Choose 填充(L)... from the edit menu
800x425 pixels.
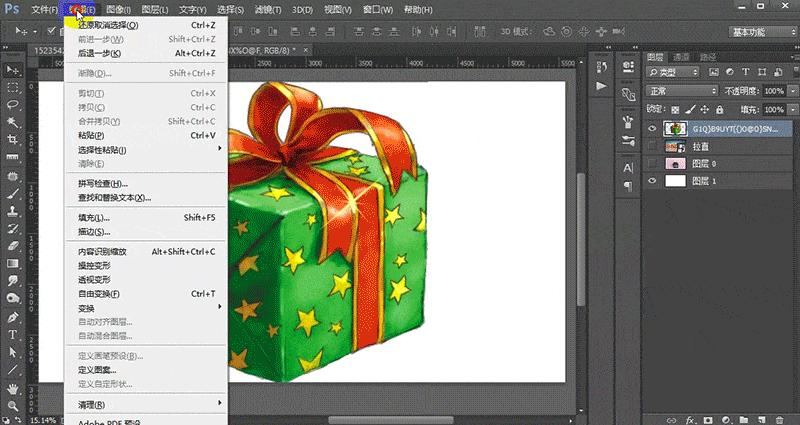pyautogui.click(x=146, y=218)
